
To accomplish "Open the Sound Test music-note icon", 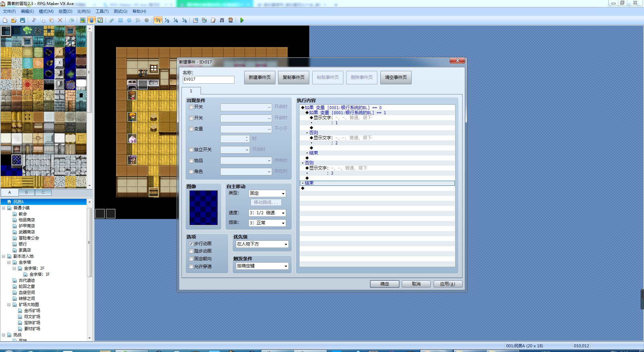I will point(222,20).
